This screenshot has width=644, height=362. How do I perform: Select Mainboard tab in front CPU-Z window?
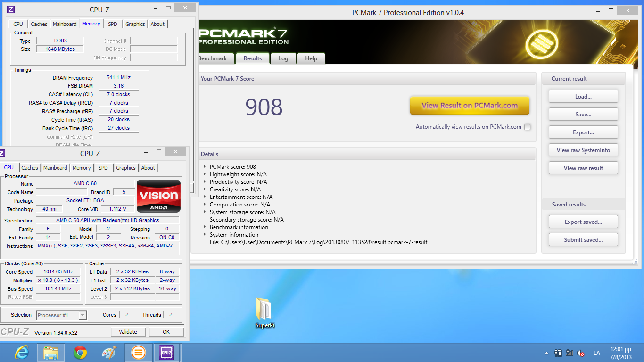click(x=55, y=168)
